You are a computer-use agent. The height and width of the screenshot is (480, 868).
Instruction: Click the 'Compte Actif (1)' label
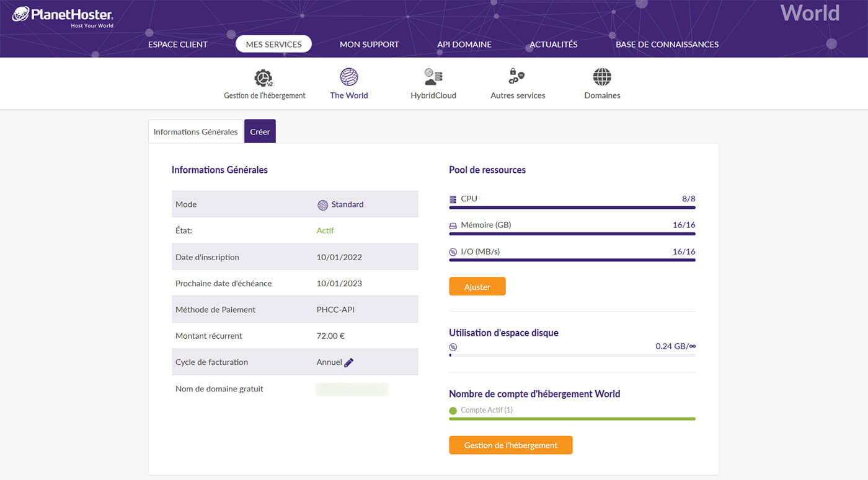pyautogui.click(x=487, y=410)
